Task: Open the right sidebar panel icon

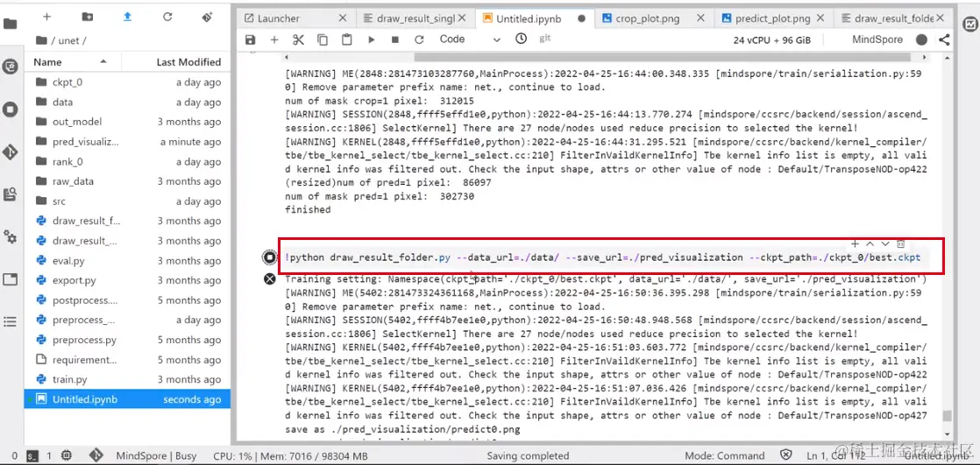Action: (x=969, y=25)
